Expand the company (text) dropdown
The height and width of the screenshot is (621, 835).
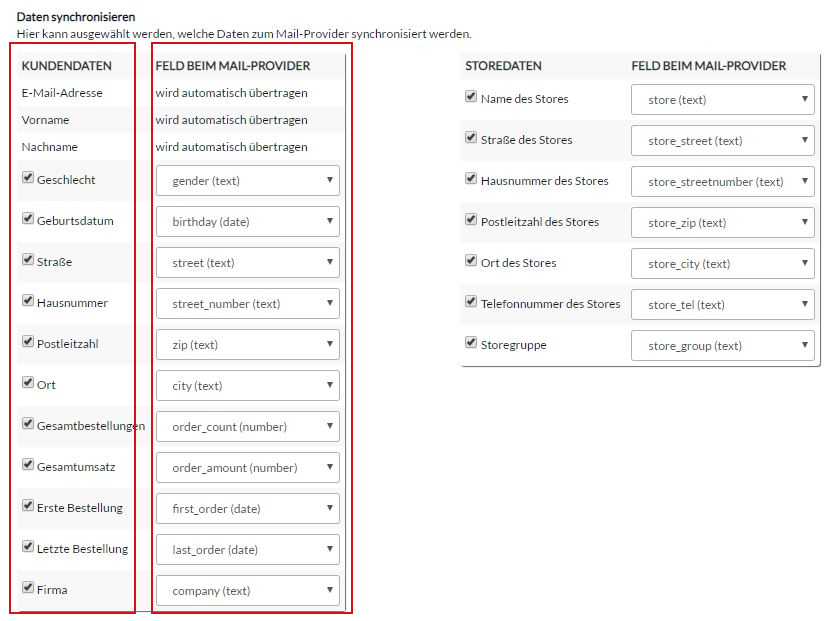(248, 591)
